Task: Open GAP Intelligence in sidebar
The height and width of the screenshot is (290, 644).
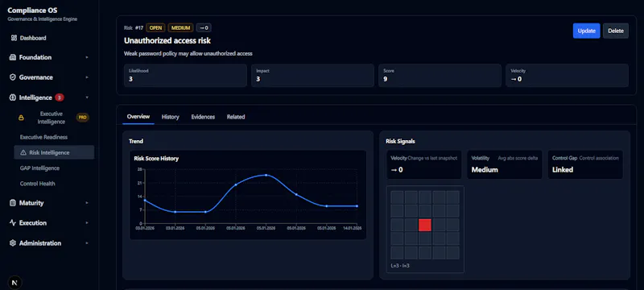Action: point(39,168)
